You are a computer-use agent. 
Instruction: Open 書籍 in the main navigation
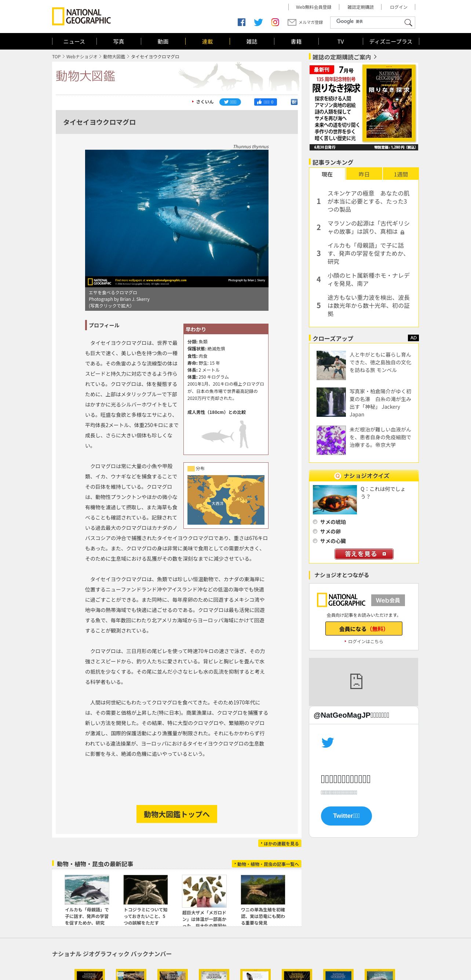click(x=296, y=41)
